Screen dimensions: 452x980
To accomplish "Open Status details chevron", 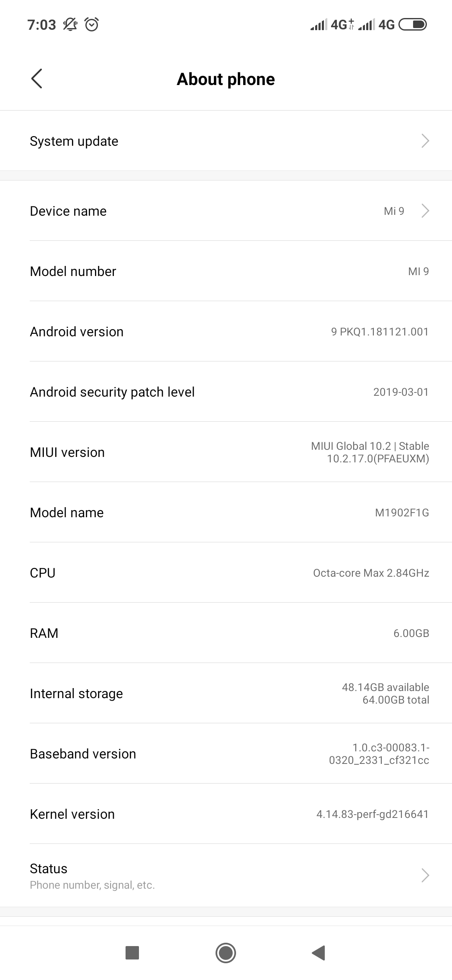I will pyautogui.click(x=425, y=875).
